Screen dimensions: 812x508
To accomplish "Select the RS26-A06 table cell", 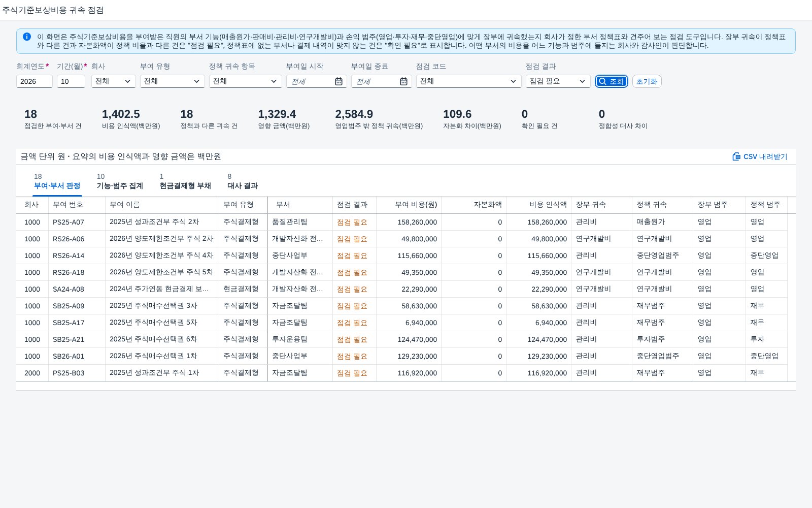I will (x=77, y=239).
